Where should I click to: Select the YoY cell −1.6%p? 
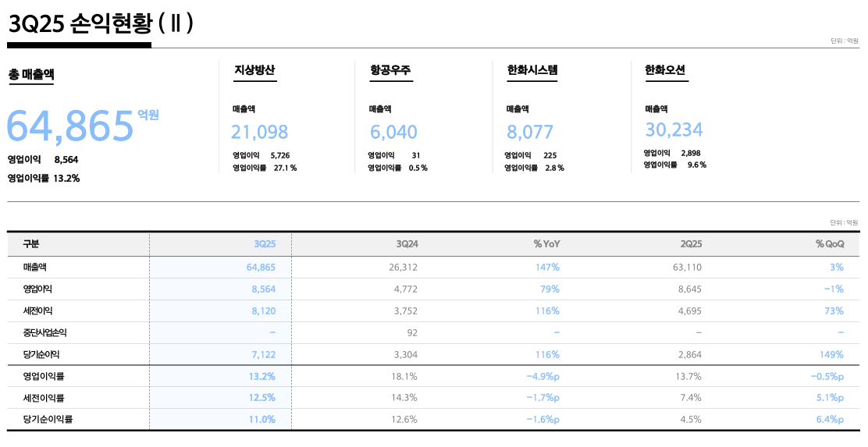543,420
